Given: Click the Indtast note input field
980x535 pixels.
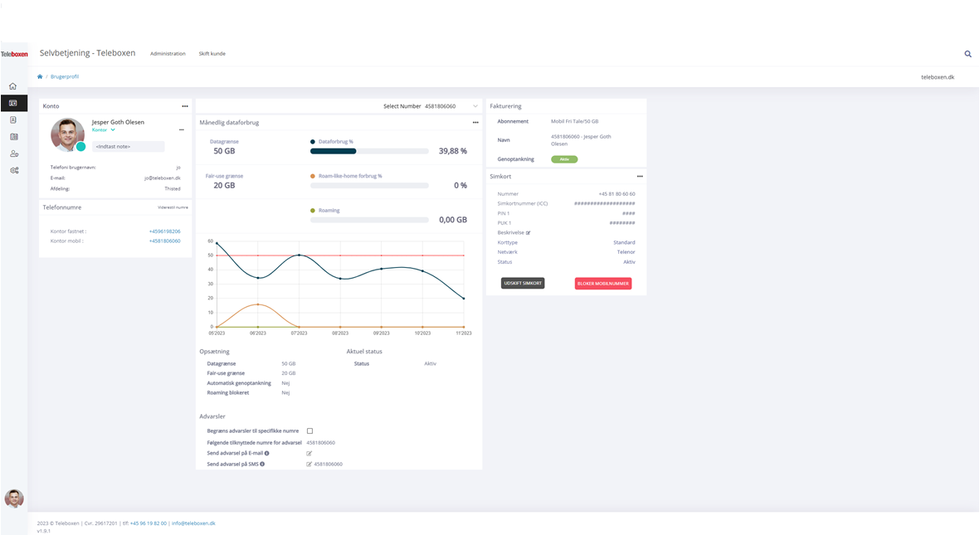Looking at the screenshot, I should (128, 147).
